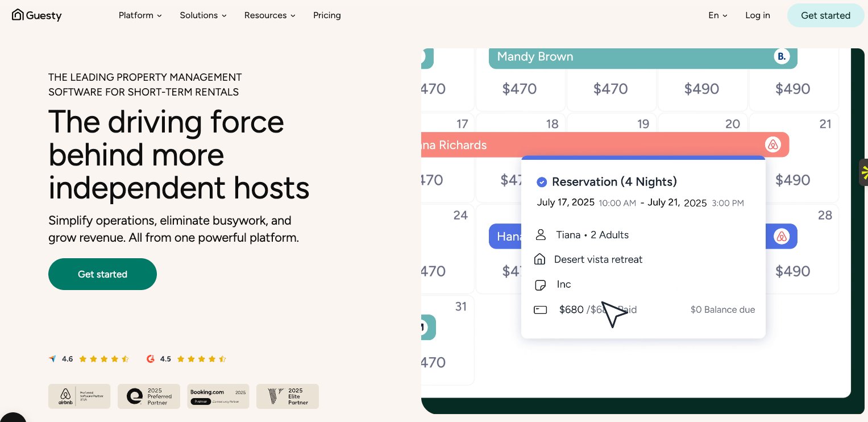Select the Booking.com Premier partner badge
868x422 pixels.
[x=218, y=396]
